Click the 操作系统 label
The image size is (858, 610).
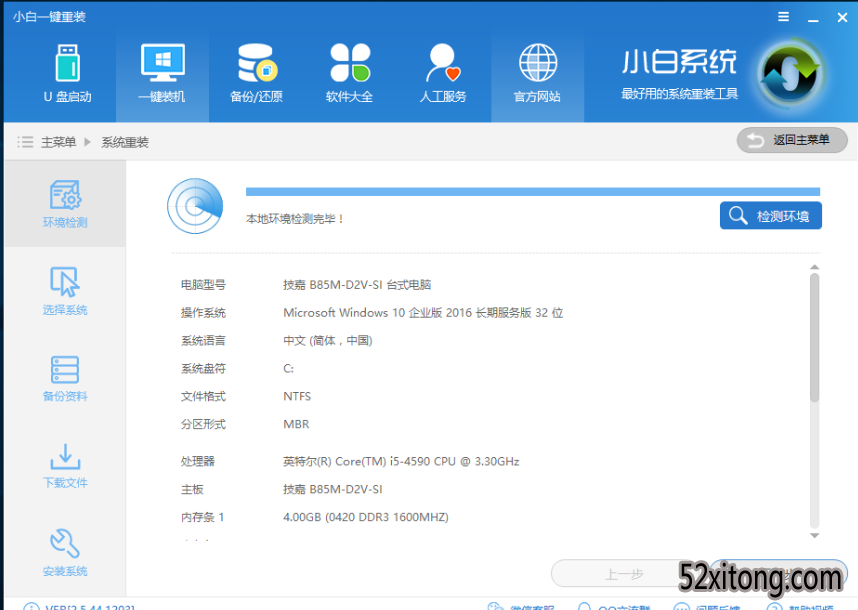(203, 312)
